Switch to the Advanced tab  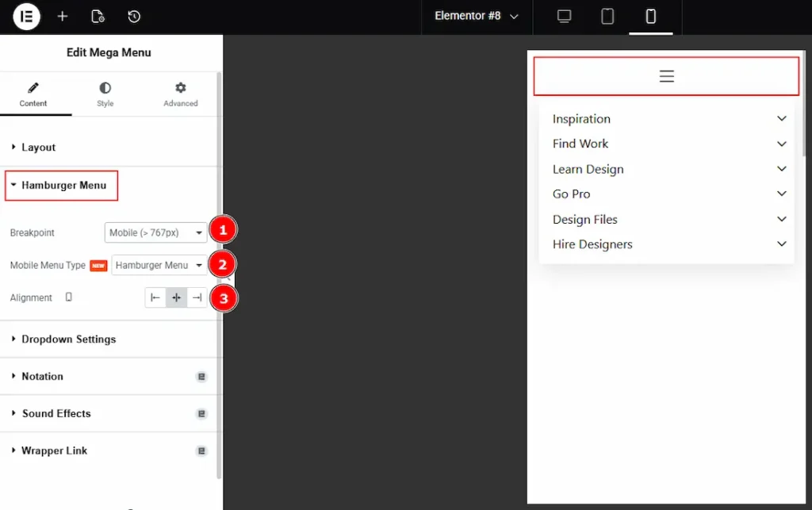180,94
